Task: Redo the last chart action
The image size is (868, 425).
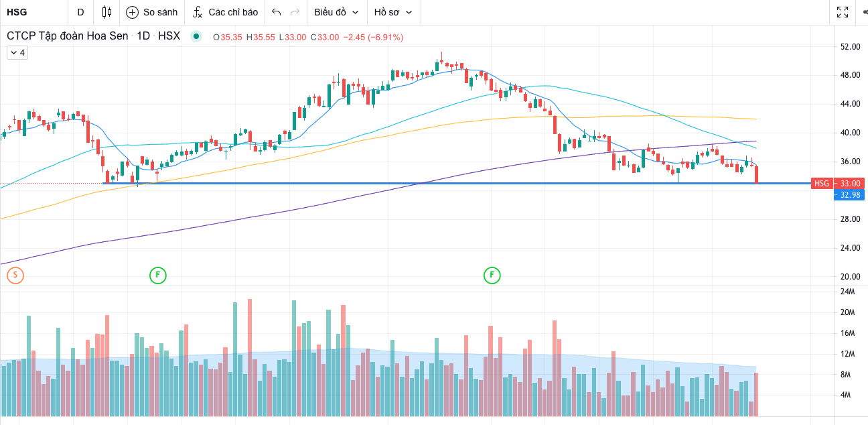Action: click(x=295, y=12)
